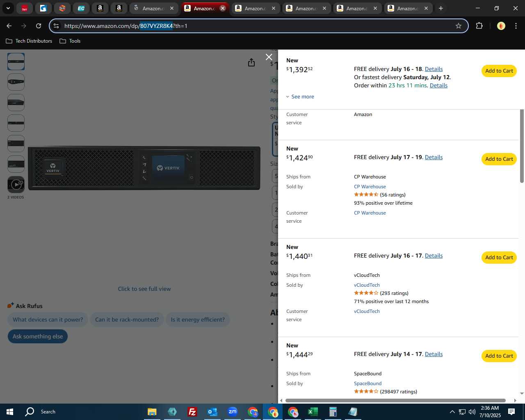Bookmark this page with the star icon
Screen dimensions: 525x420
(459, 26)
